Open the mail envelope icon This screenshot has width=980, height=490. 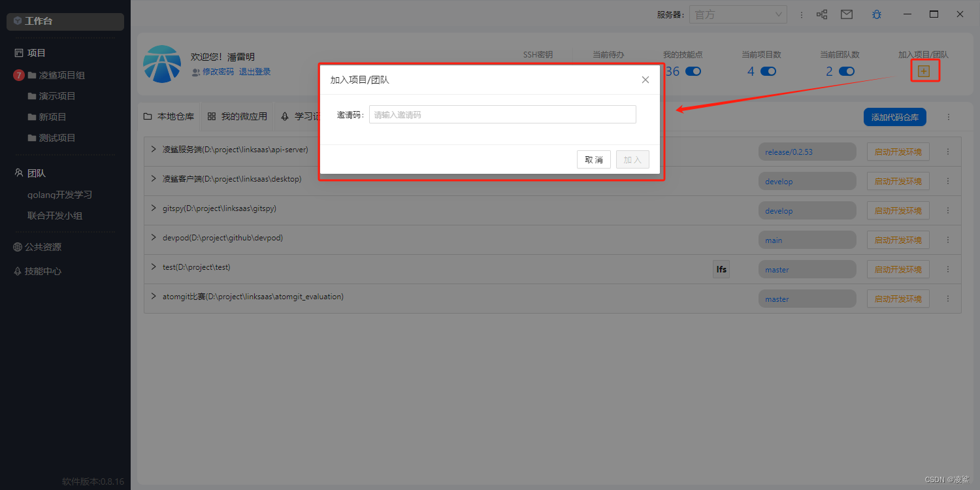point(847,14)
